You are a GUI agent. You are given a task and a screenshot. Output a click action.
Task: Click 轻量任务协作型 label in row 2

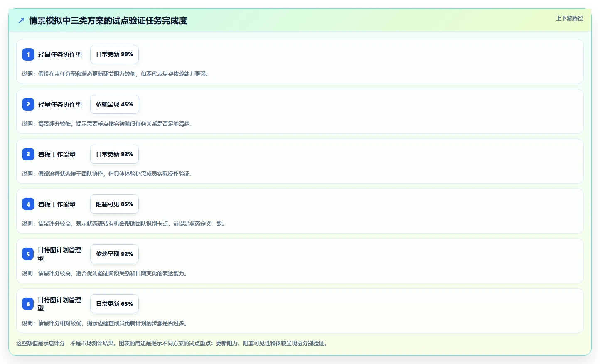(x=60, y=104)
